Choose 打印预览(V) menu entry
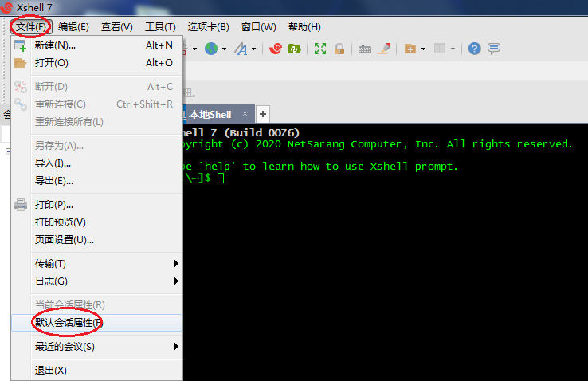588x381 pixels. coord(97,222)
